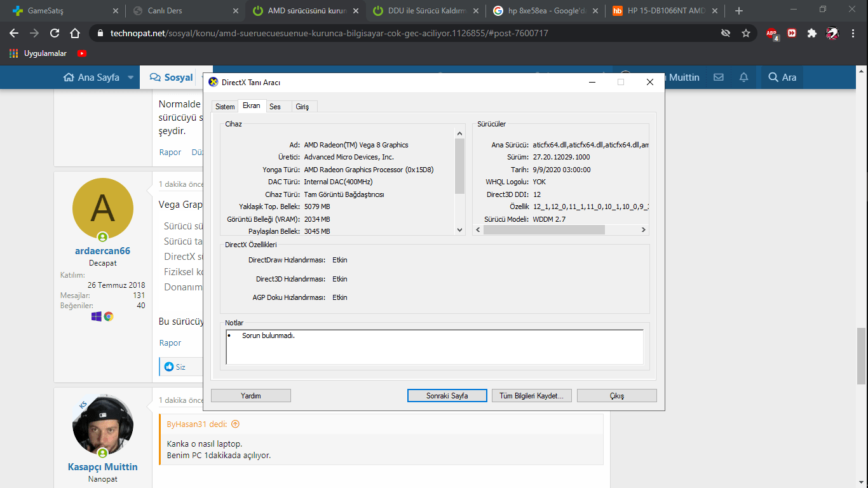This screenshot has height=488, width=868.
Task: Bookmark this page with the star icon
Action: tap(746, 33)
